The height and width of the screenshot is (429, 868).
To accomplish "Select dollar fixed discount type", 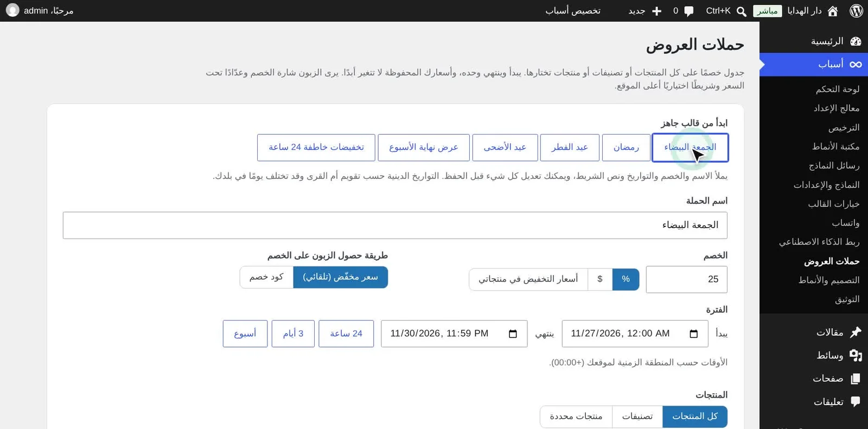I will [x=600, y=279].
